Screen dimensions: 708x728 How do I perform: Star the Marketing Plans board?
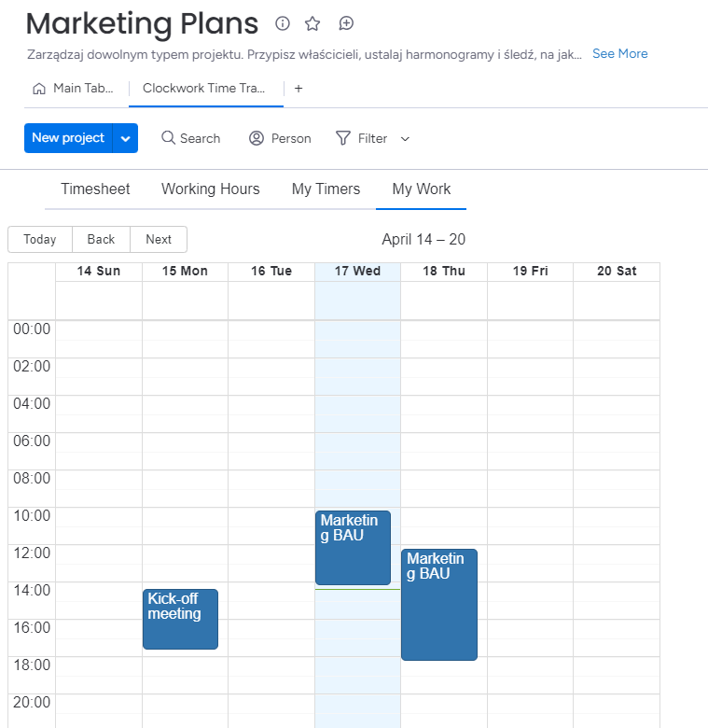(312, 23)
